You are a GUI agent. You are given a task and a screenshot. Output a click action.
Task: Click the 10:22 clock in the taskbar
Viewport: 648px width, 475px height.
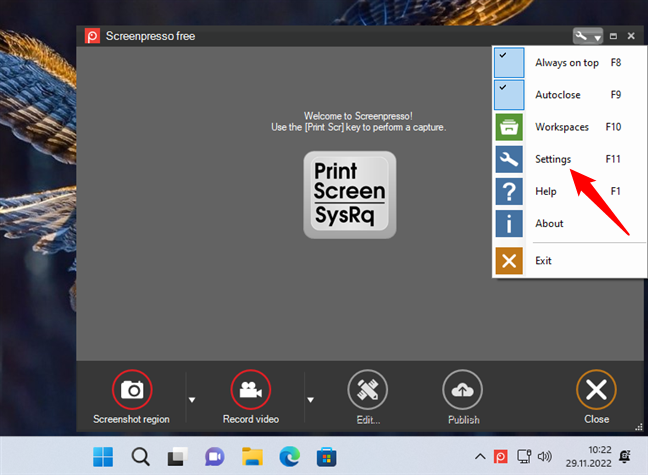tap(600, 450)
